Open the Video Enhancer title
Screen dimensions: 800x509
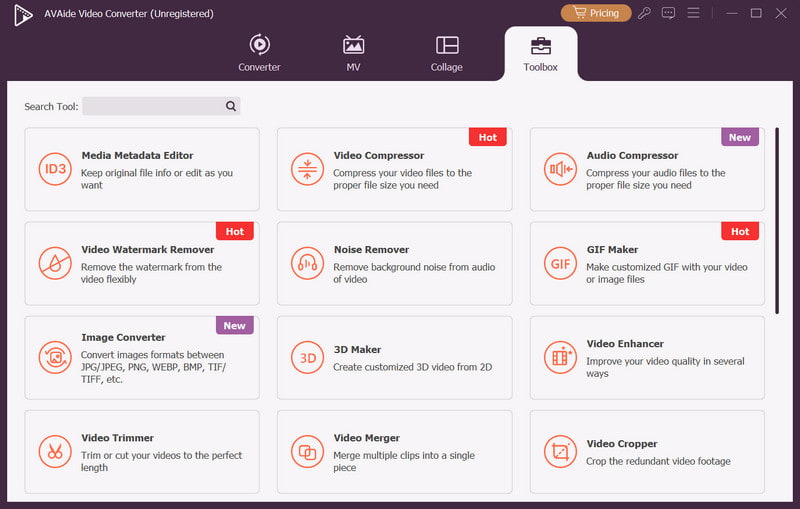[625, 344]
